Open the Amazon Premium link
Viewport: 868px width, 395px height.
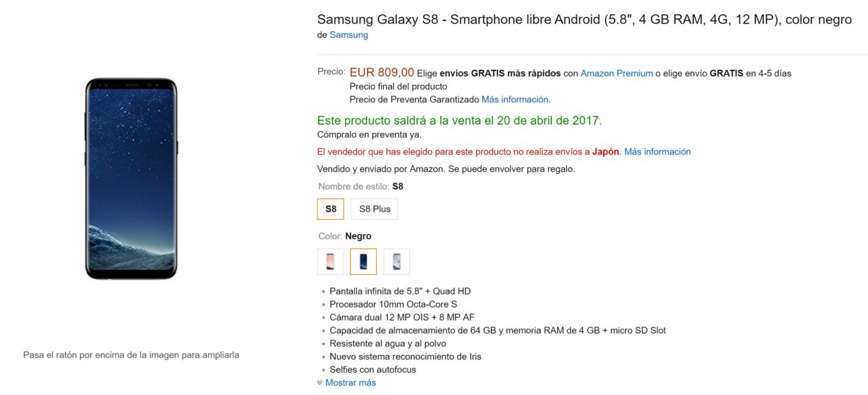[x=616, y=73]
